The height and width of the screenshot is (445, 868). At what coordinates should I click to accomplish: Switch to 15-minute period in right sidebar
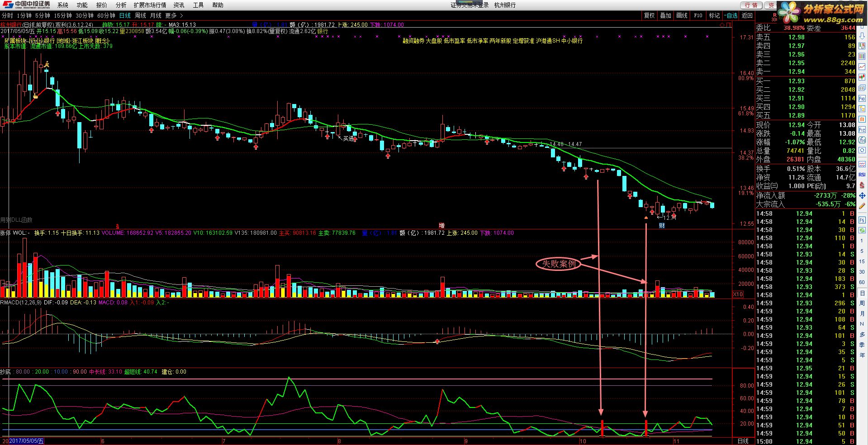(862, 261)
